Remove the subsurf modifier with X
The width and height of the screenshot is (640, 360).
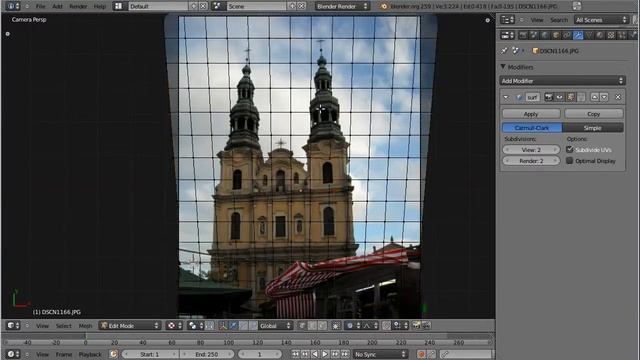pos(618,97)
